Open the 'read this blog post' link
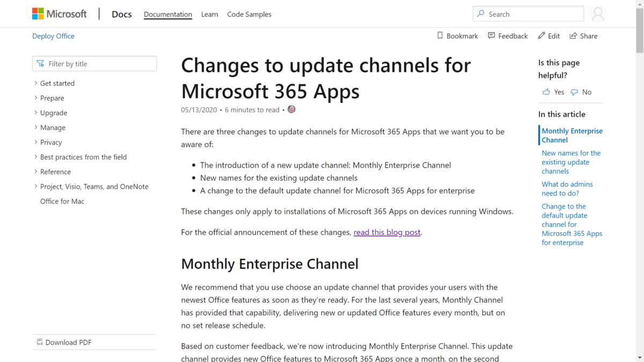 pos(387,232)
